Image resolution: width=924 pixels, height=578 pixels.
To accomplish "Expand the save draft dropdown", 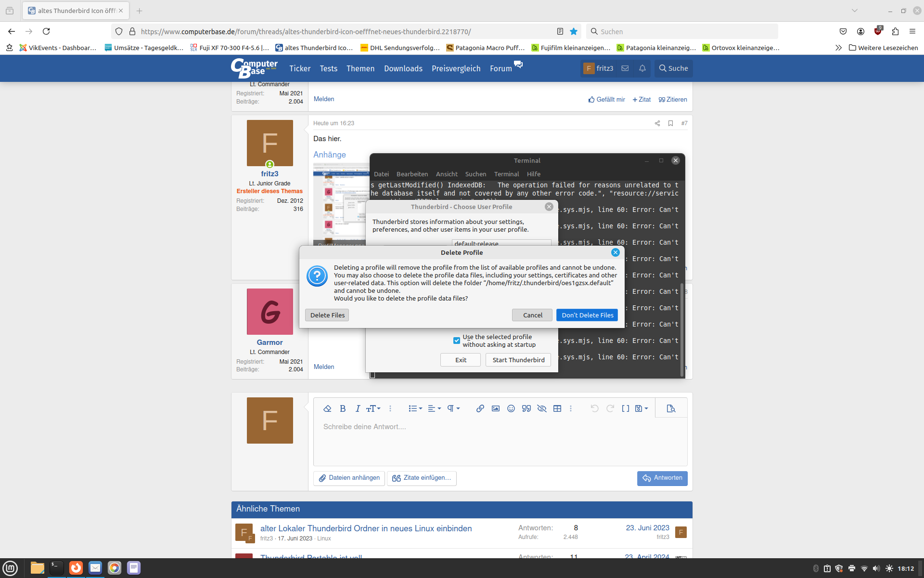I will point(642,408).
